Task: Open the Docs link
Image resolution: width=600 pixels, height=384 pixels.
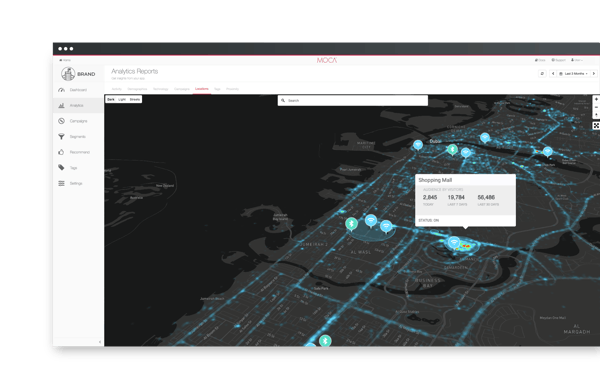Action: coord(540,60)
